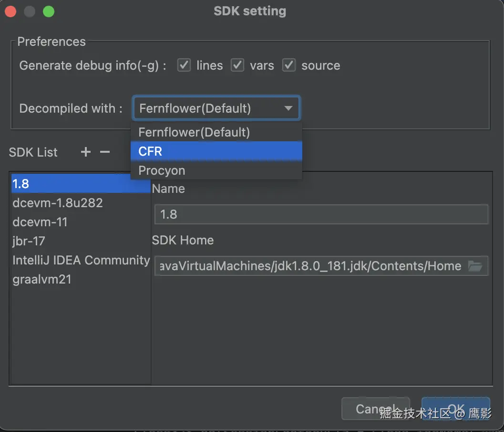Toggle the source debug info checkbox
Viewport: 504px width, 432px height.
click(289, 65)
